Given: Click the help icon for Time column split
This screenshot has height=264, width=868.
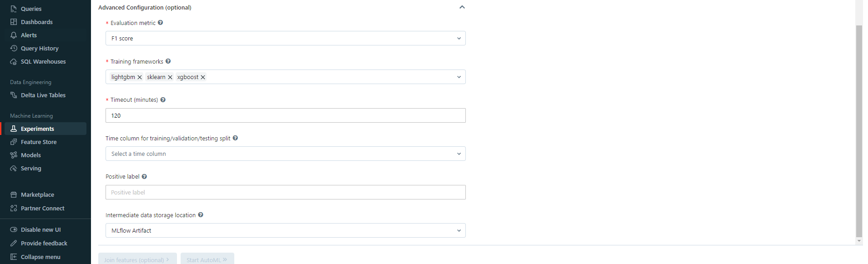Looking at the screenshot, I should (235, 138).
